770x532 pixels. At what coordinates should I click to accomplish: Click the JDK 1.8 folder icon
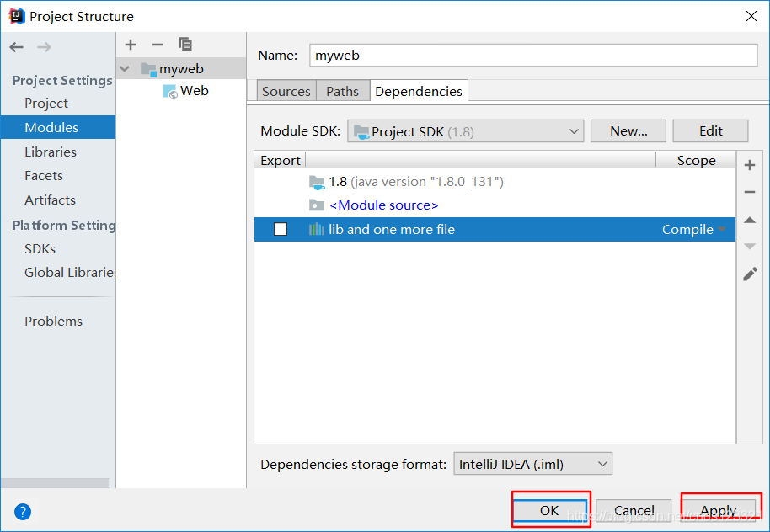click(317, 182)
